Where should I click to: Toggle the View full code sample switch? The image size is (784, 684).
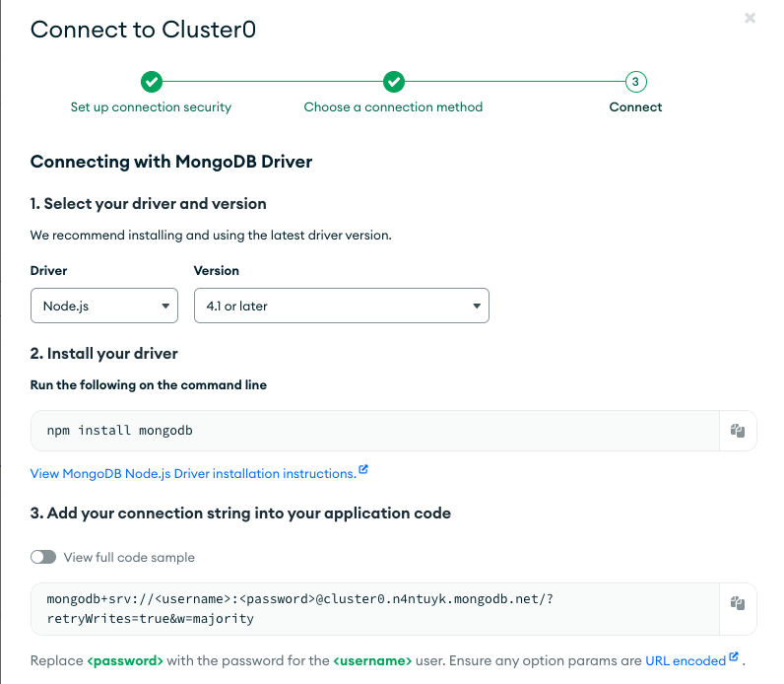(x=43, y=557)
